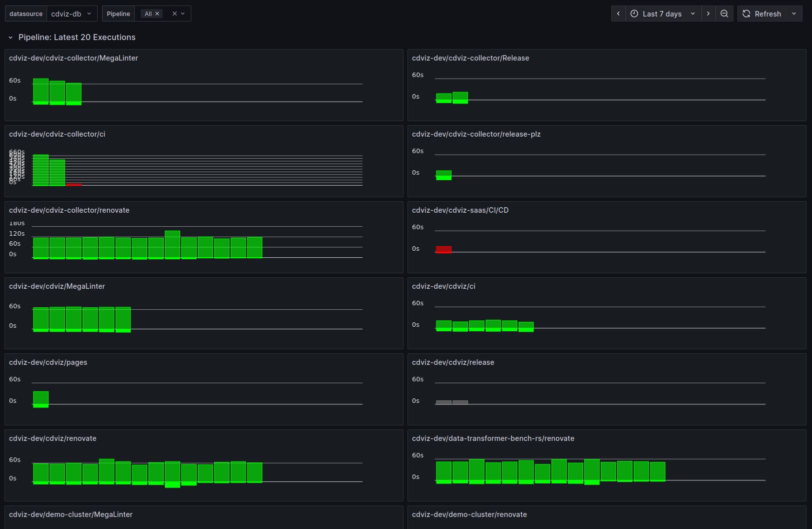
Task: Clear all Pipeline variable values
Action: 175,14
